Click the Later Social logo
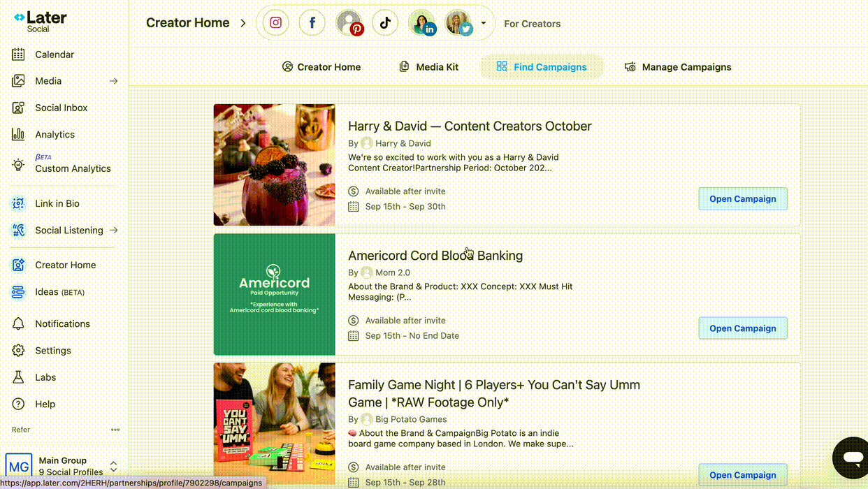The height and width of the screenshot is (489, 868). coord(41,21)
